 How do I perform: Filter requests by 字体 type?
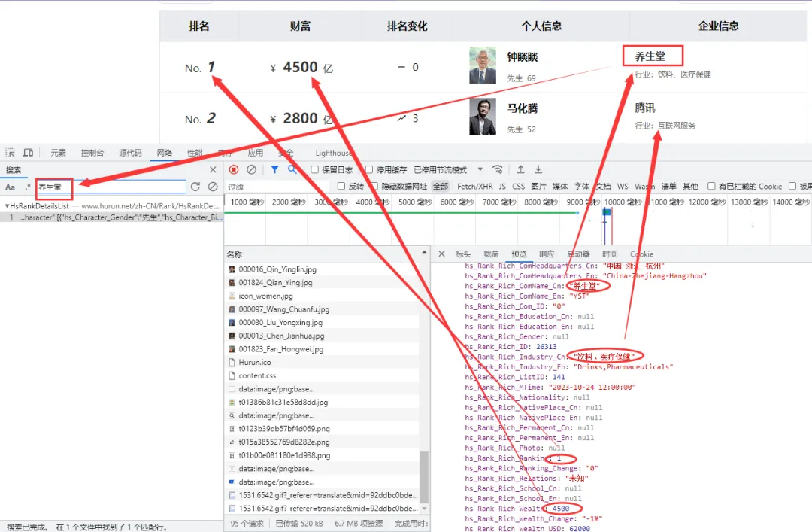pos(581,186)
